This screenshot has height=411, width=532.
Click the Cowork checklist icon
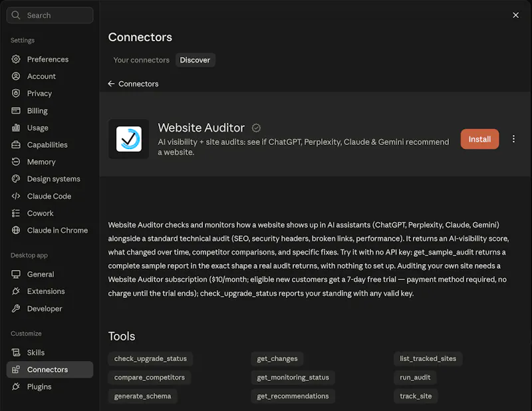tap(15, 213)
